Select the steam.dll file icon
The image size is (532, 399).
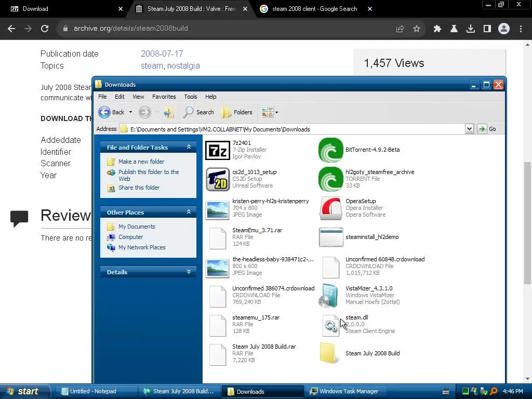[331, 325]
